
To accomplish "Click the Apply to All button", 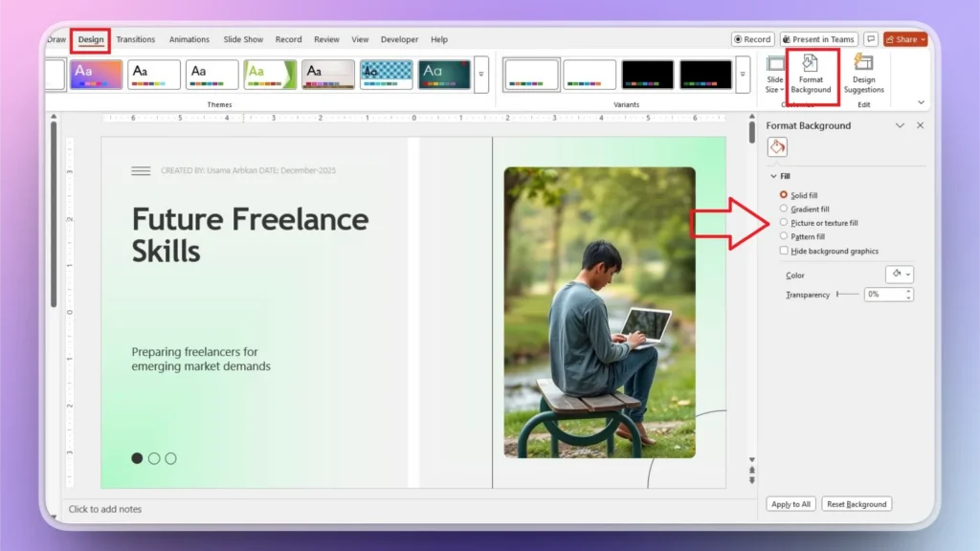I will click(x=790, y=503).
